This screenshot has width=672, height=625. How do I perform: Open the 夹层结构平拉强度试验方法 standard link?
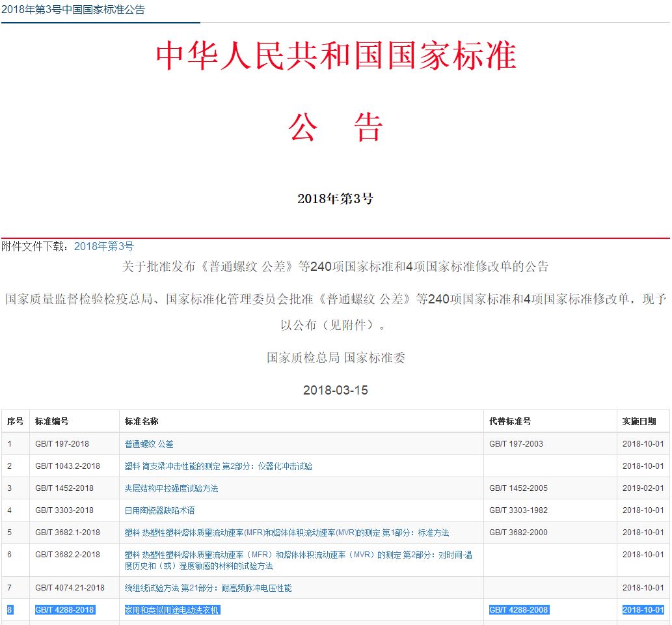coord(172,488)
